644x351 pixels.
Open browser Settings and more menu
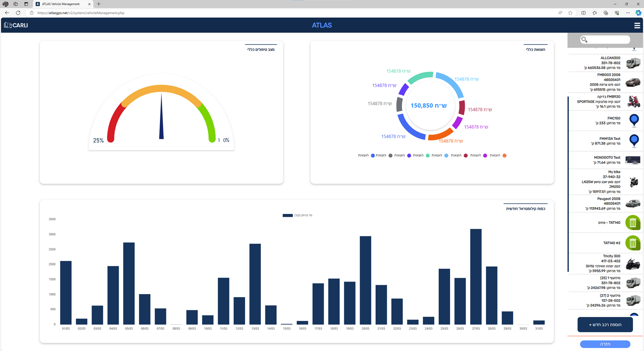628,13
